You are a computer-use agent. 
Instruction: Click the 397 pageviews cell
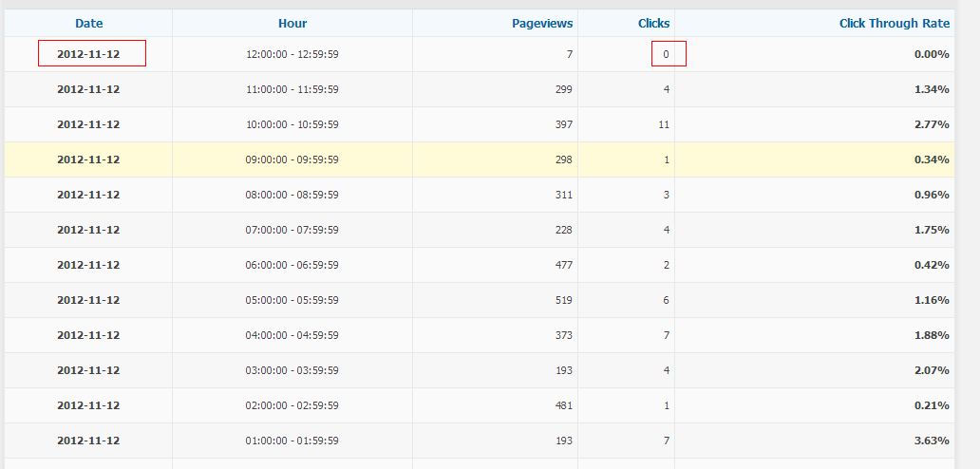563,124
